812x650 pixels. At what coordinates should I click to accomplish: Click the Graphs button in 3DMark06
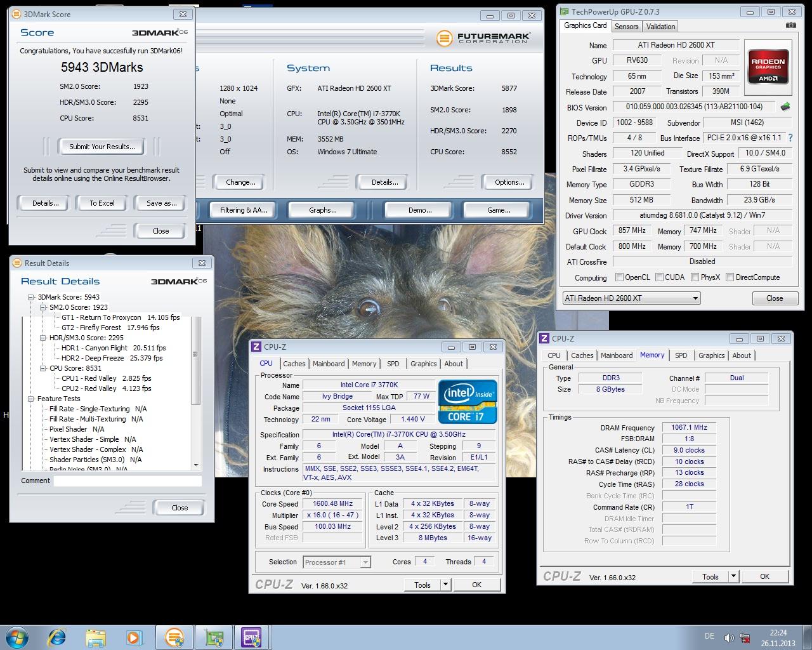point(322,210)
